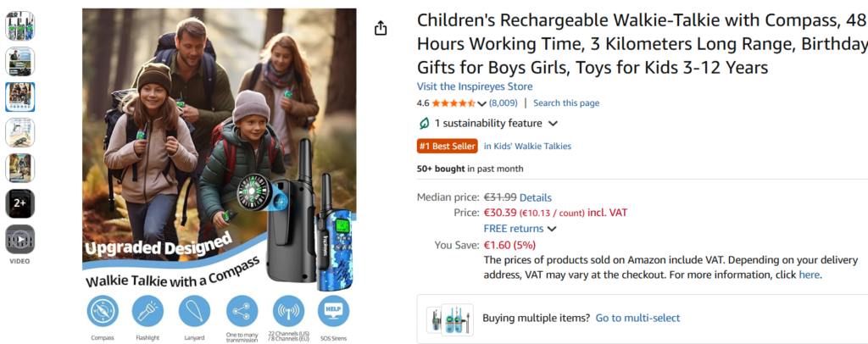The height and width of the screenshot is (344, 868).
Task: Open the Kids' Walkie Talkies category
Action: (x=527, y=146)
